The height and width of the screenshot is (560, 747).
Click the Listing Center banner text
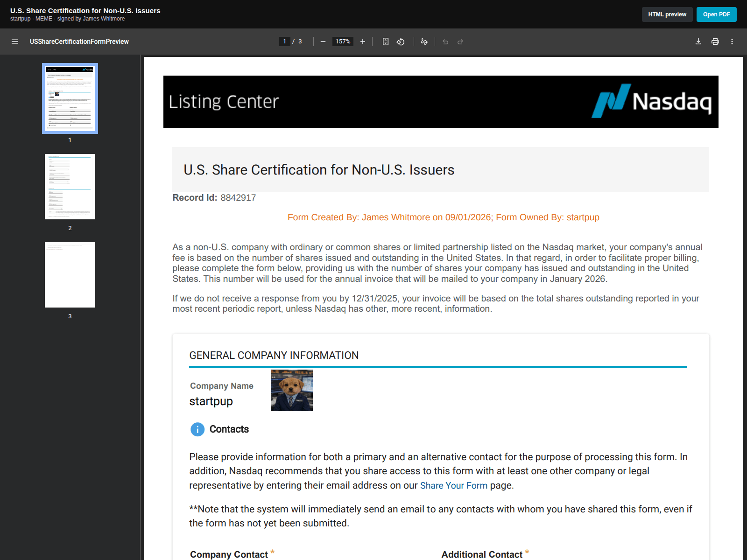(x=224, y=102)
